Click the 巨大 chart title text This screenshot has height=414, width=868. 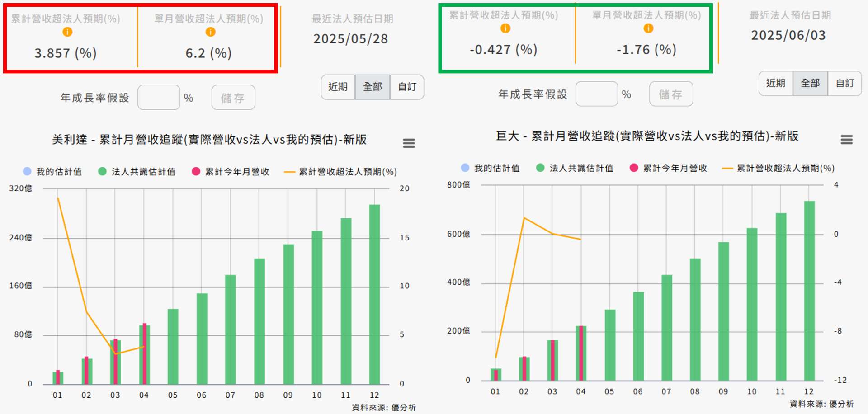(x=647, y=136)
